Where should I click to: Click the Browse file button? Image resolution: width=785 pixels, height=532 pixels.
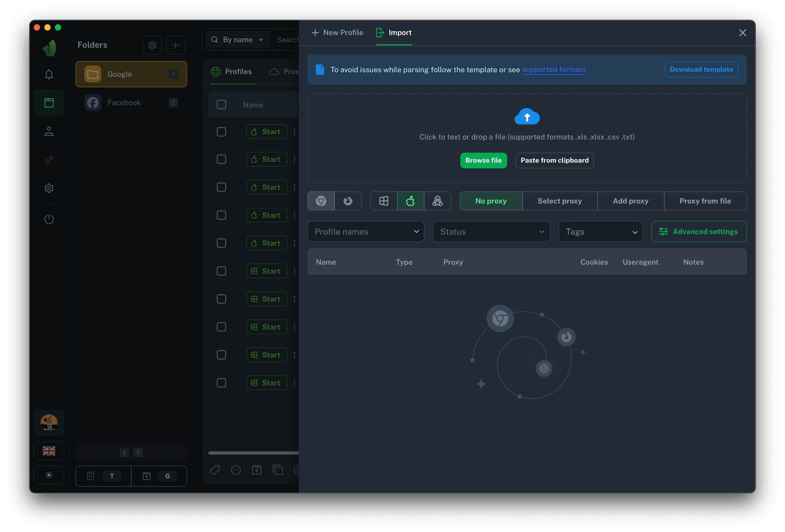click(x=483, y=161)
